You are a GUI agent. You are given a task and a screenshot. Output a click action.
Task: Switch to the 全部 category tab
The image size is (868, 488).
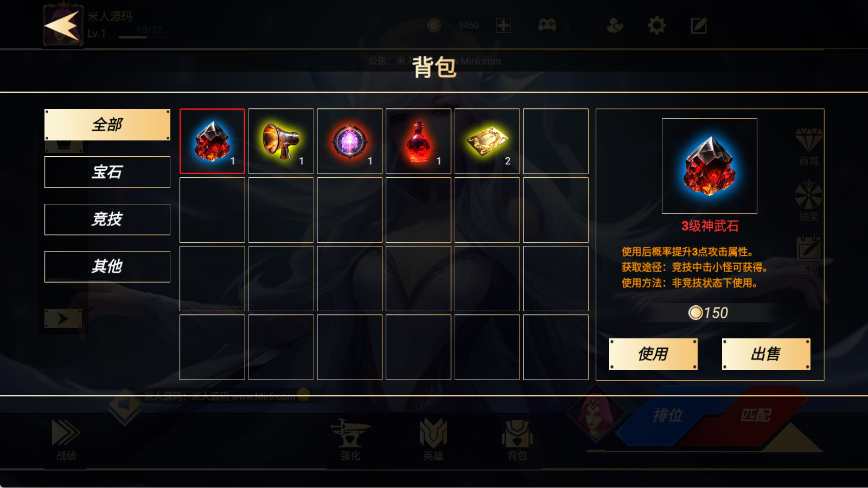pyautogui.click(x=107, y=125)
